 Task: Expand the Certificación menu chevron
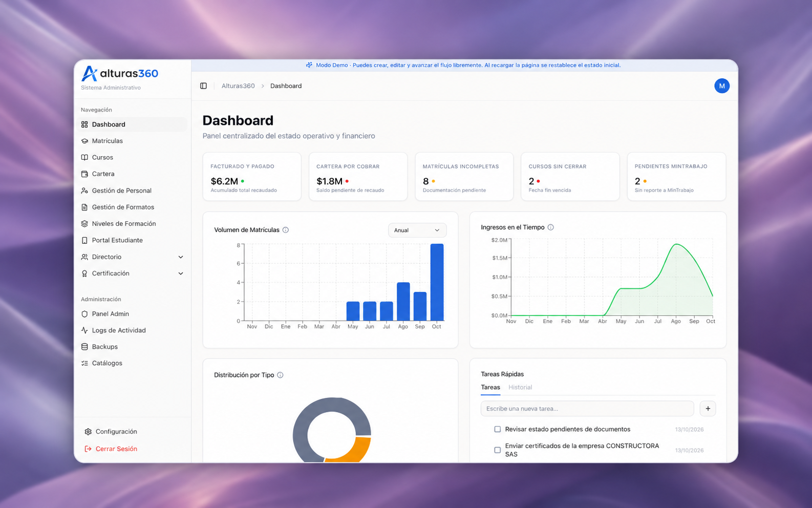pos(180,273)
